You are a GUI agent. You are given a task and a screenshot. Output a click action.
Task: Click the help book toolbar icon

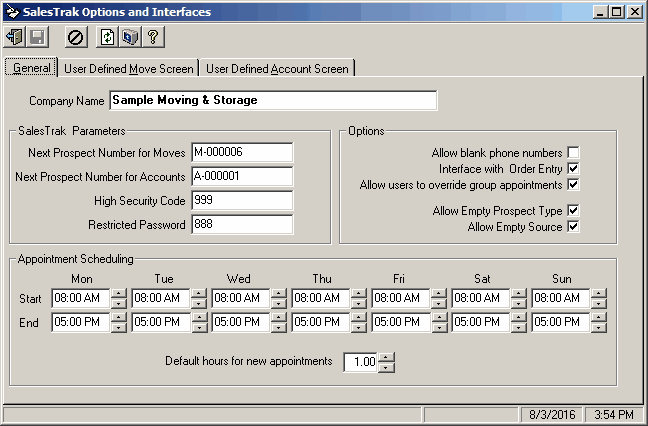130,37
